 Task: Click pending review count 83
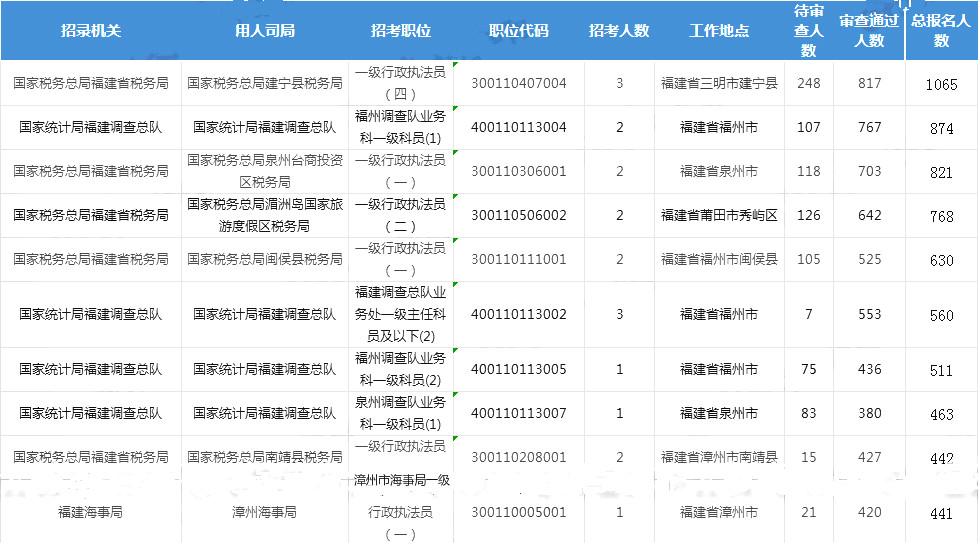coord(809,413)
